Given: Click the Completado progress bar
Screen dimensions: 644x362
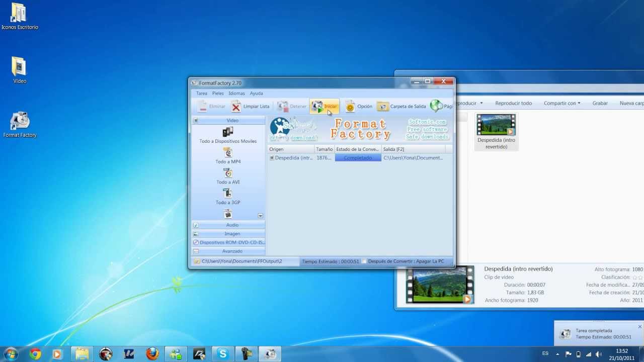Looking at the screenshot, I should click(358, 158).
